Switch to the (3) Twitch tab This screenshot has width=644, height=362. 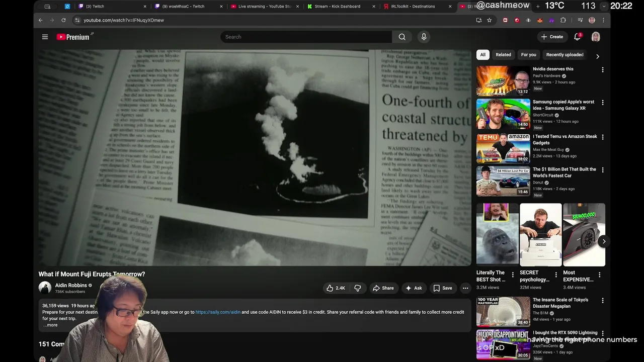coord(112,7)
